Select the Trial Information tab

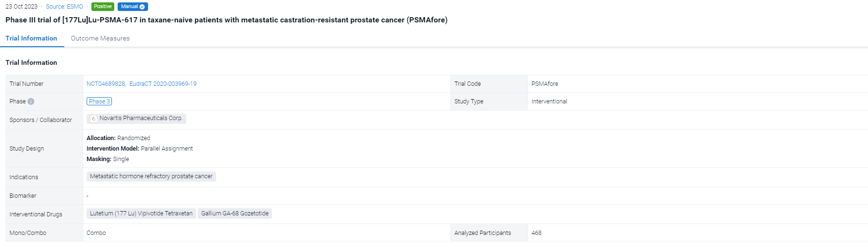tap(31, 39)
